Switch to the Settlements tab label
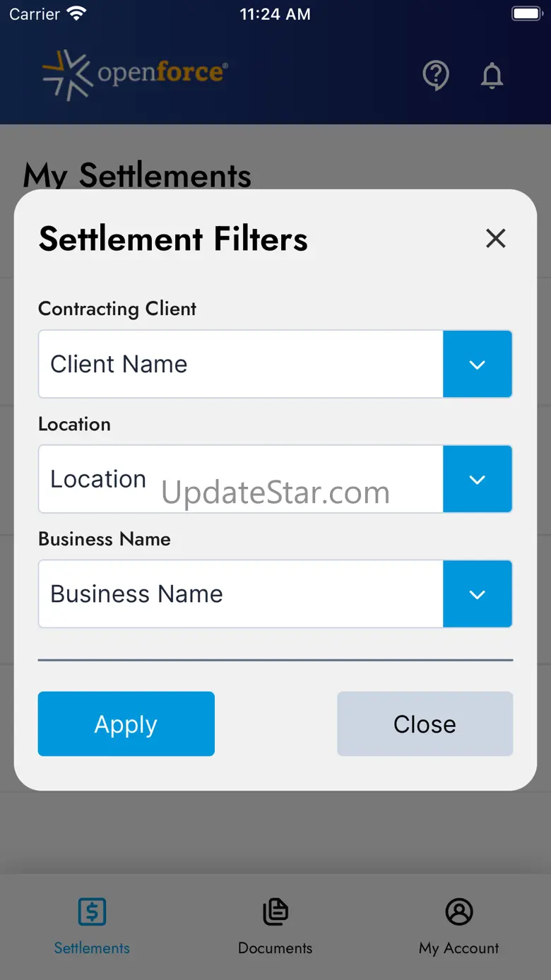This screenshot has width=551, height=980. click(x=92, y=948)
